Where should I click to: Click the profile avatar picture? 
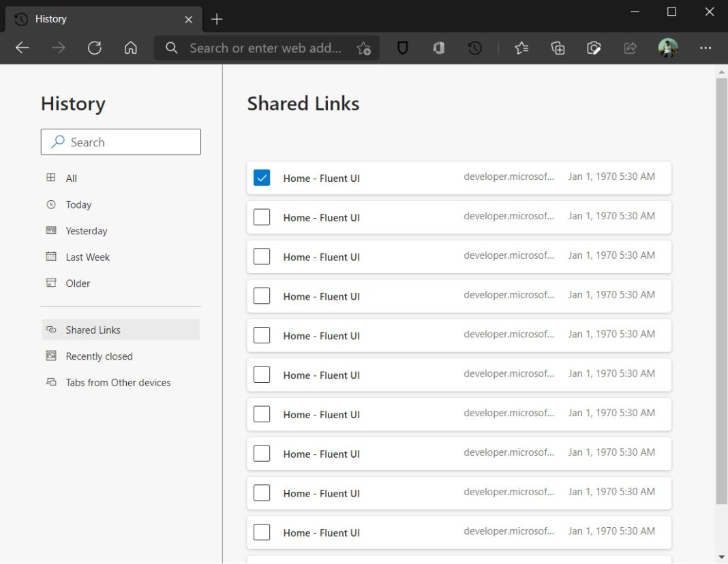667,48
